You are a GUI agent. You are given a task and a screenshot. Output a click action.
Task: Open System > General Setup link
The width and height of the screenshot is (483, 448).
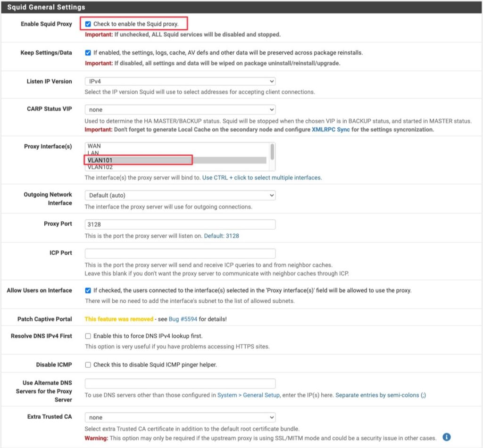tap(249, 395)
